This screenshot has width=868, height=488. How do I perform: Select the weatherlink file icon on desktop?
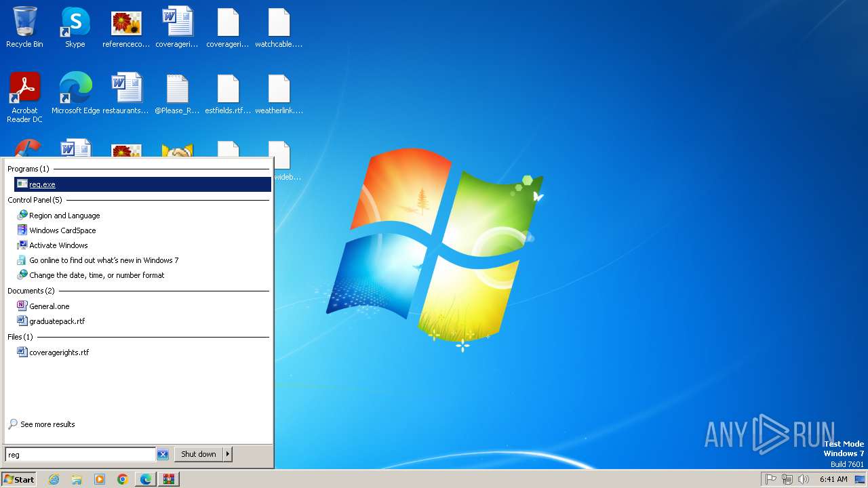tap(279, 94)
